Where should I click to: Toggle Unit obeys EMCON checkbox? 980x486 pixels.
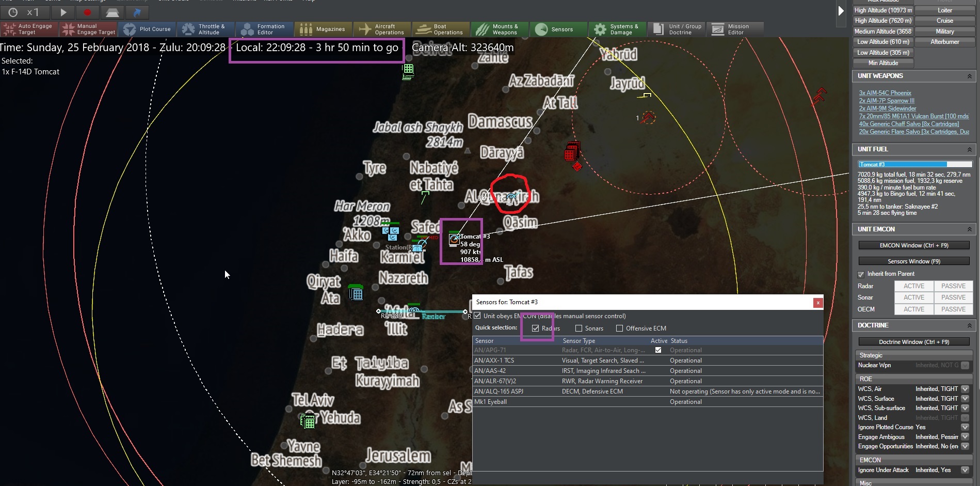click(477, 316)
